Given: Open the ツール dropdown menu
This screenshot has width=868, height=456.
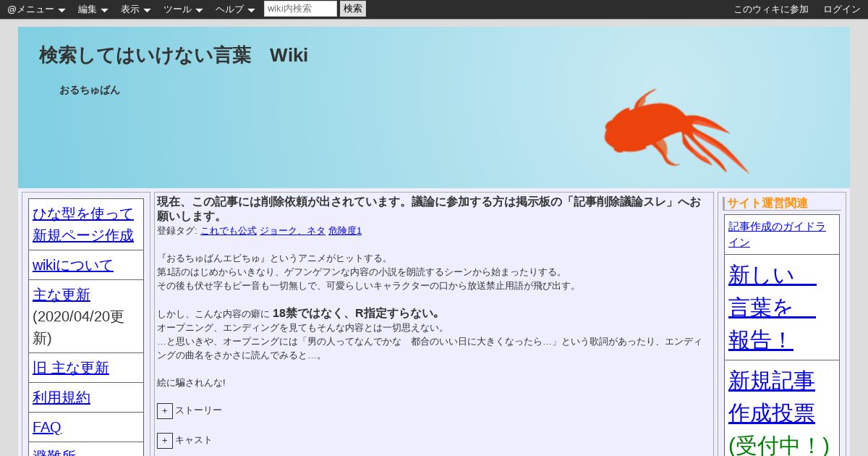Looking at the screenshot, I should [183, 9].
